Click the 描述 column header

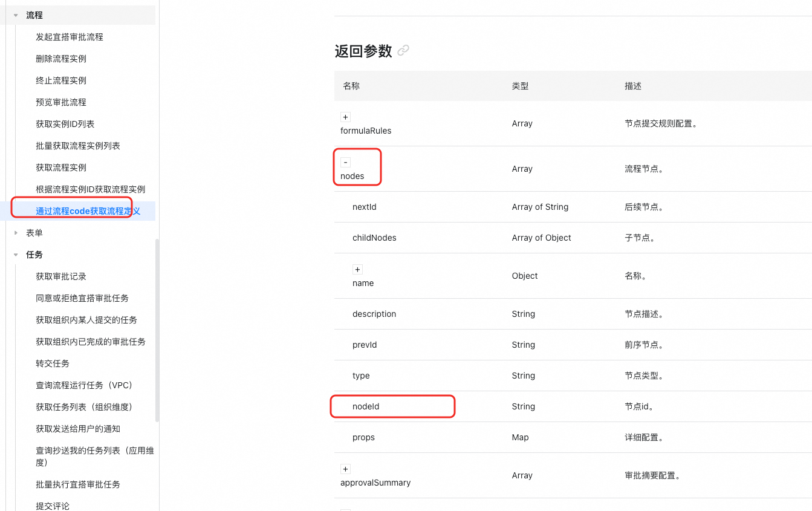tap(633, 86)
